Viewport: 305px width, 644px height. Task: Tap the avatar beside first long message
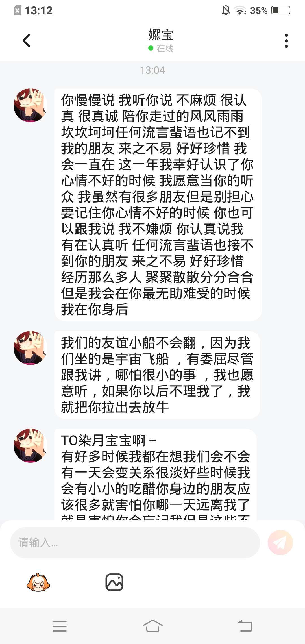point(30,105)
